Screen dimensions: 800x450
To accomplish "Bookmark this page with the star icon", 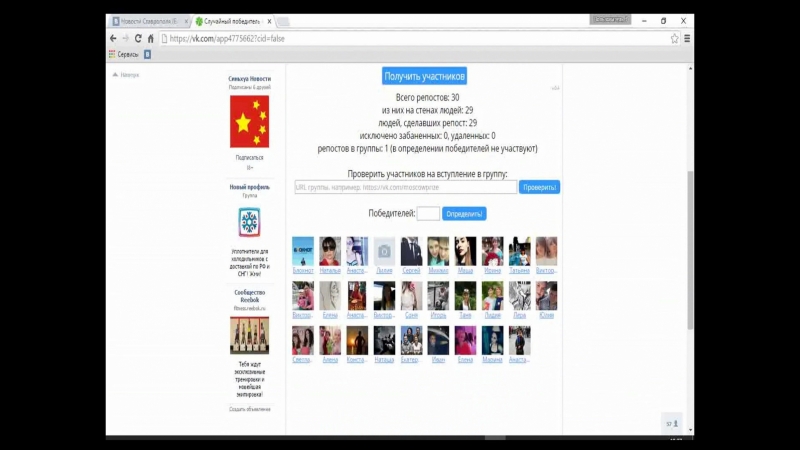I will [674, 38].
